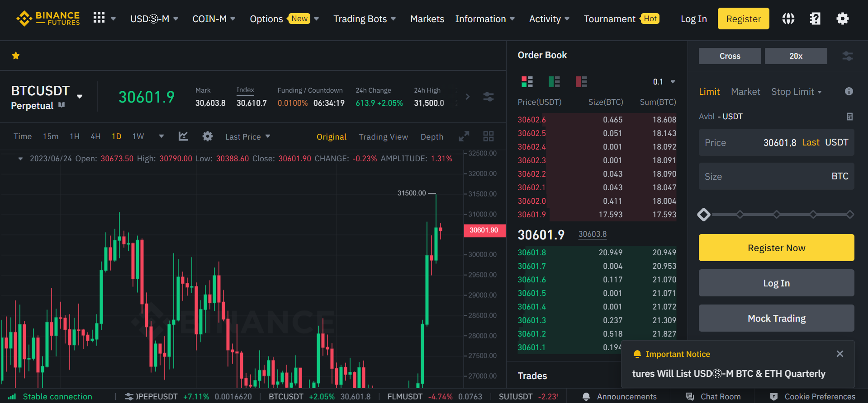Click the favorite star icon
The height and width of the screenshot is (403, 868).
tap(16, 56)
